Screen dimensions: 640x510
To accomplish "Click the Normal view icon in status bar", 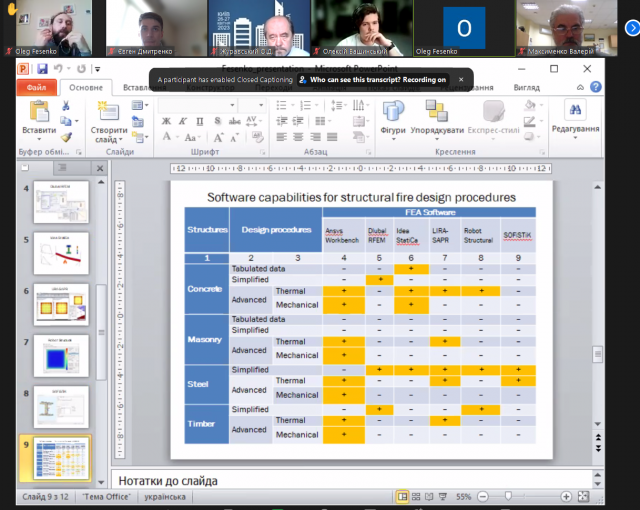I will click(402, 497).
